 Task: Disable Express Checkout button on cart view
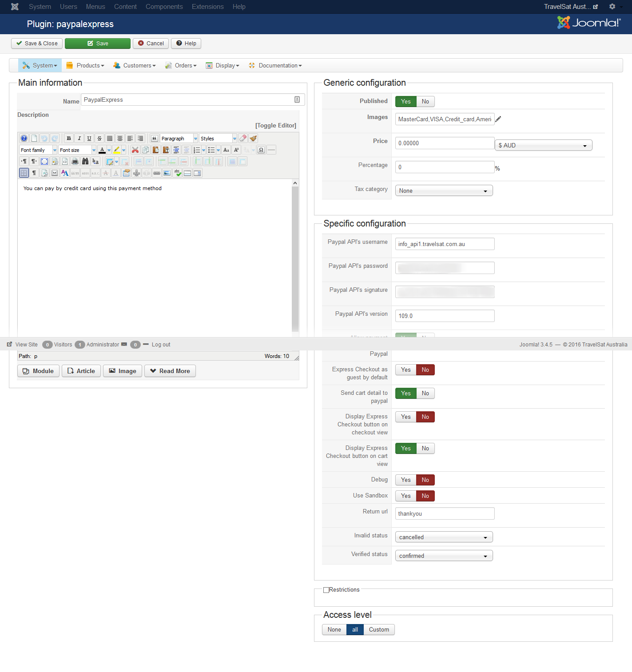pyautogui.click(x=425, y=449)
